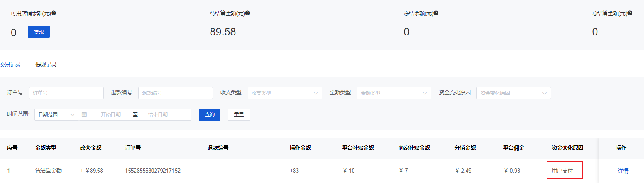Click order number 1552855630279217152
The width and height of the screenshot is (644, 183).
153,171
